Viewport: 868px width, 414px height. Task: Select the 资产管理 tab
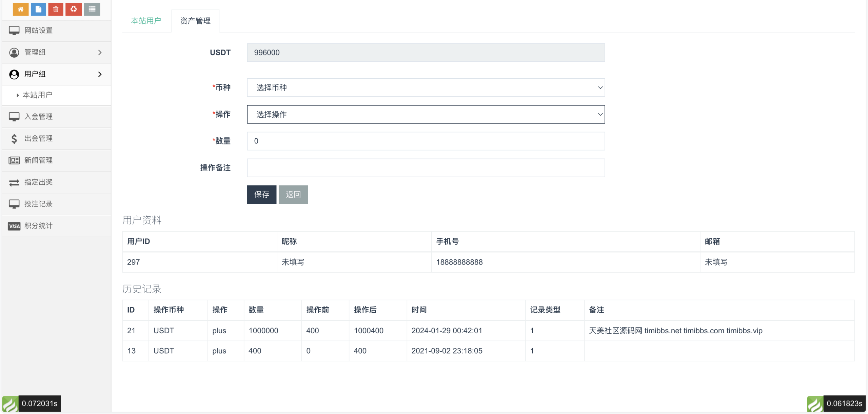point(195,21)
